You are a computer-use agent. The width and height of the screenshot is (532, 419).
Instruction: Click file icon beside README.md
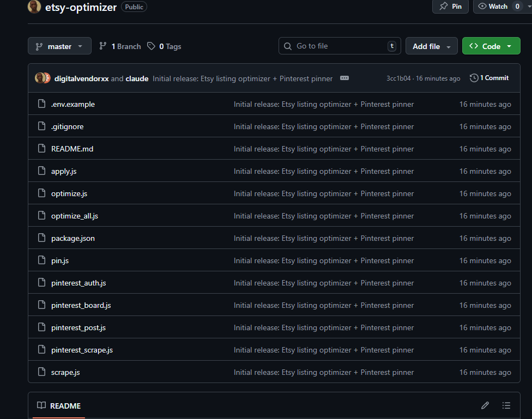42,148
